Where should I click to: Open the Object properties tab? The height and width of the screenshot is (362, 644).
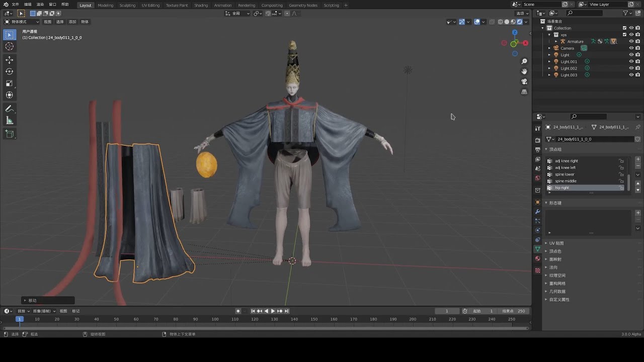[x=537, y=202]
